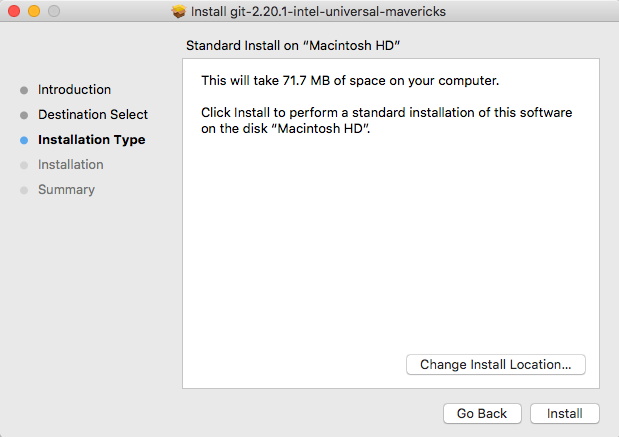
Task: Minimize the installer with the yellow button
Action: pyautogui.click(x=33, y=12)
